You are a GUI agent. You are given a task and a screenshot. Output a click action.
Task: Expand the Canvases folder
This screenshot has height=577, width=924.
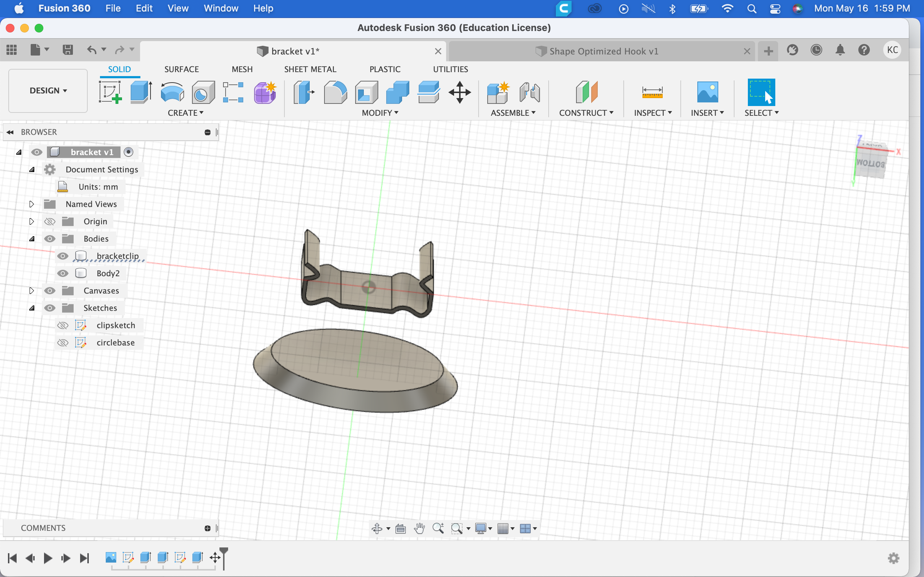[31, 291]
